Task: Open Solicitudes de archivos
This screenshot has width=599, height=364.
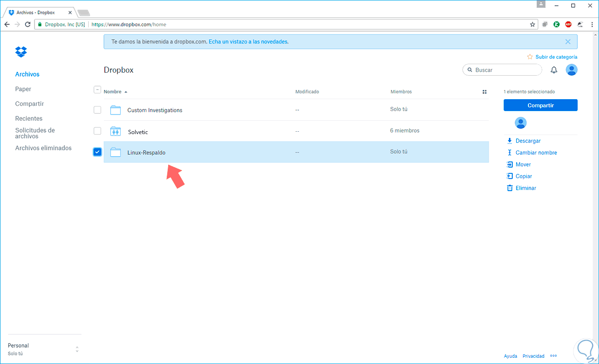Action: coord(35,133)
